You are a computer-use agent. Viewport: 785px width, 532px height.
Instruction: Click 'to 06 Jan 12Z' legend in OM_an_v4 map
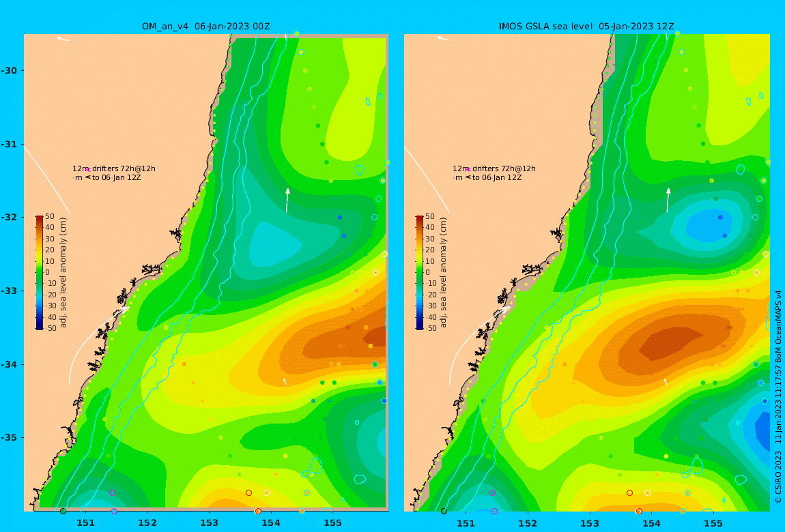pyautogui.click(x=117, y=177)
